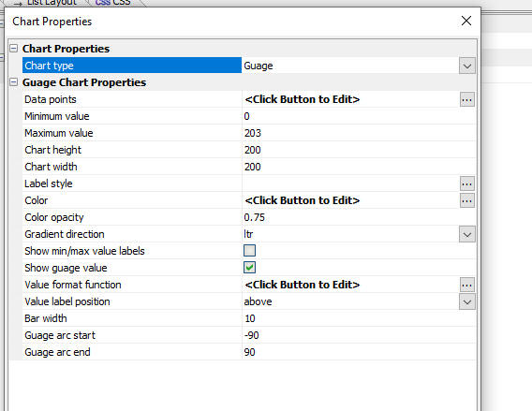The width and height of the screenshot is (532, 411).
Task: Open Value format function ellipsis button
Action: coord(467,285)
